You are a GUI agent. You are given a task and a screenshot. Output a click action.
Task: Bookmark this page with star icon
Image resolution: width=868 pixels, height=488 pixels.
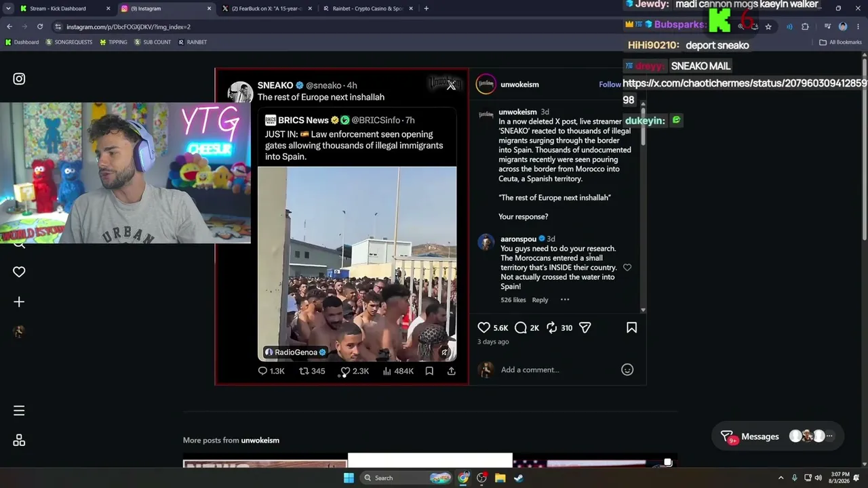(x=768, y=26)
